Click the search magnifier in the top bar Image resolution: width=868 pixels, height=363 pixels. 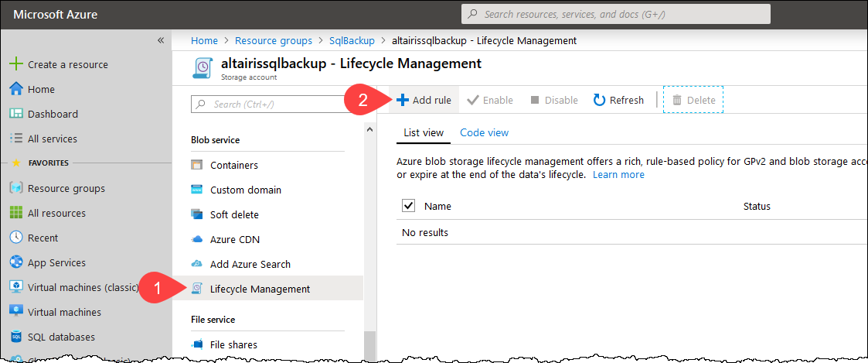point(474,15)
